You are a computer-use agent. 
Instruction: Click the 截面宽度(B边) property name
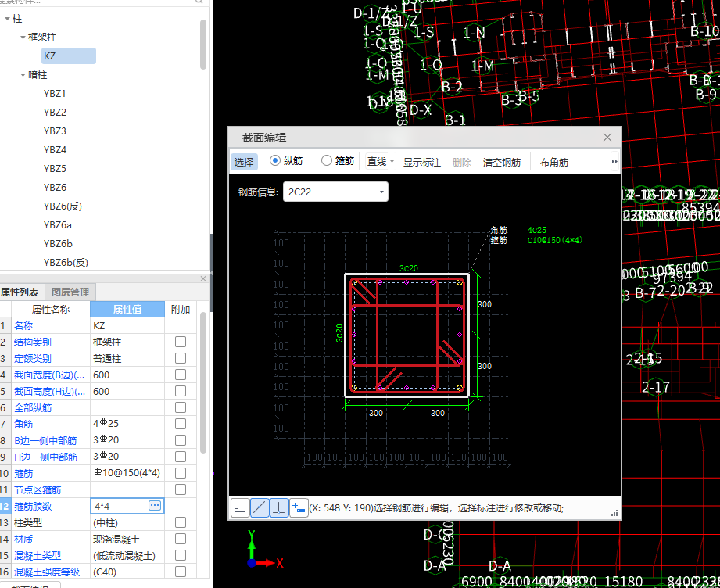coord(49,375)
